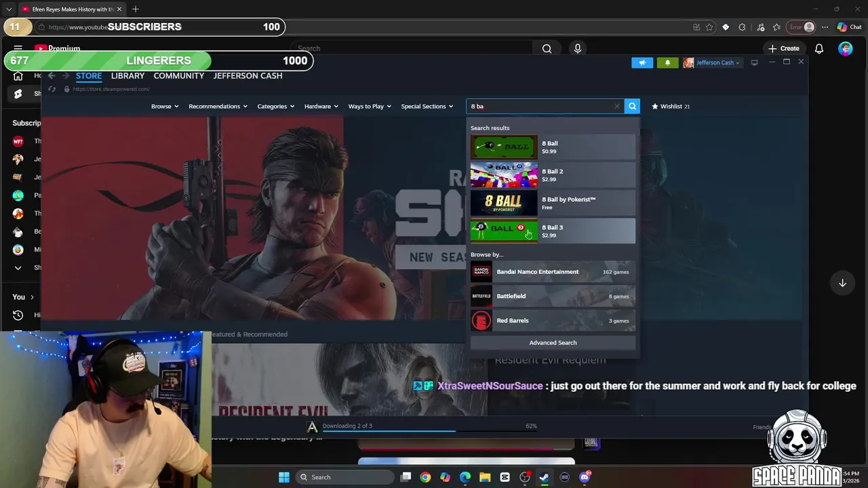The width and height of the screenshot is (868, 488).
Task: Select the STORE tab in Steam
Action: (89, 76)
